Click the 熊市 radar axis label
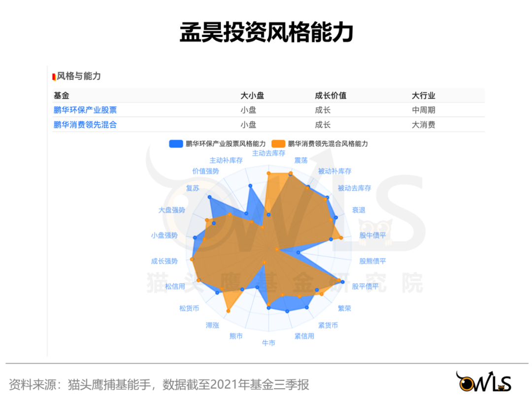 [236, 336]
